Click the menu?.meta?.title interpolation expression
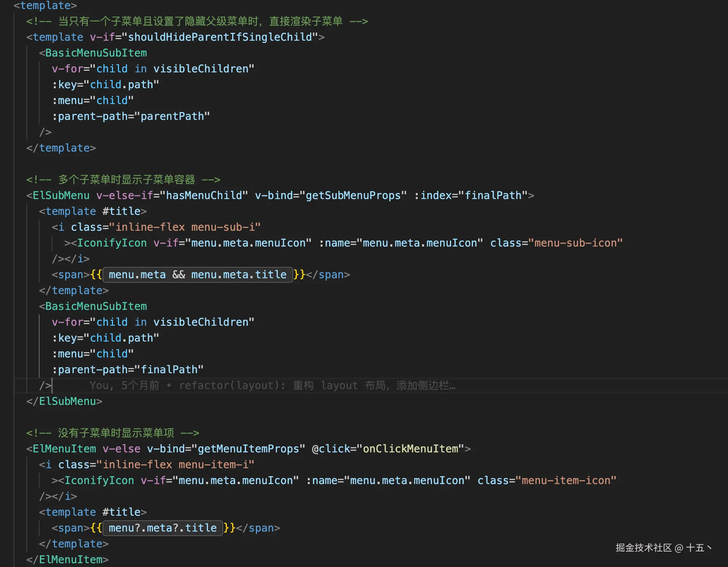 click(162, 528)
